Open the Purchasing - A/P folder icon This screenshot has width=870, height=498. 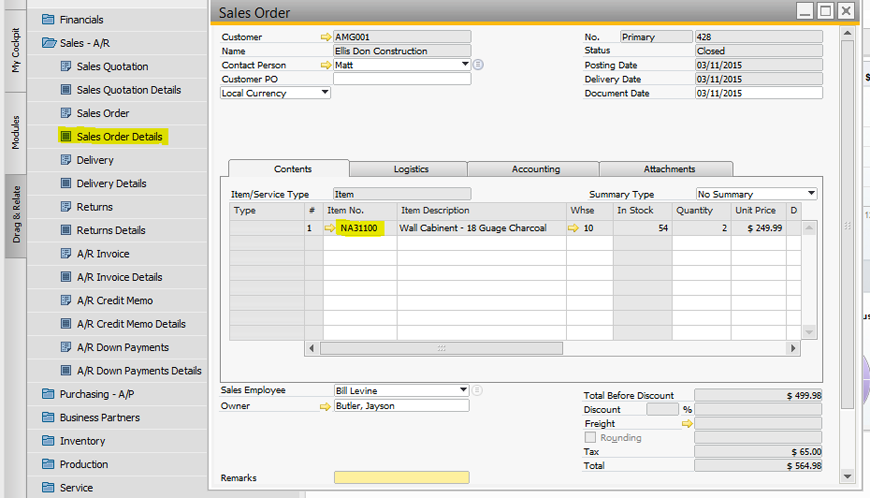[48, 394]
